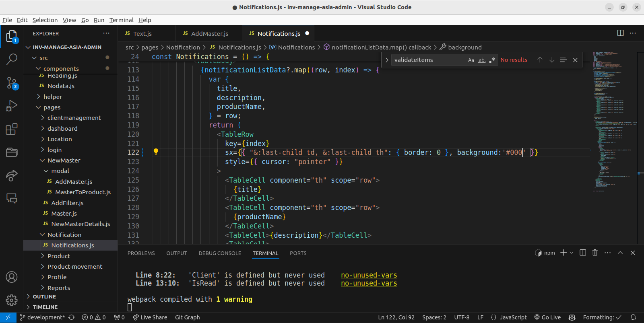Kill terminal using the trash icon

point(595,253)
